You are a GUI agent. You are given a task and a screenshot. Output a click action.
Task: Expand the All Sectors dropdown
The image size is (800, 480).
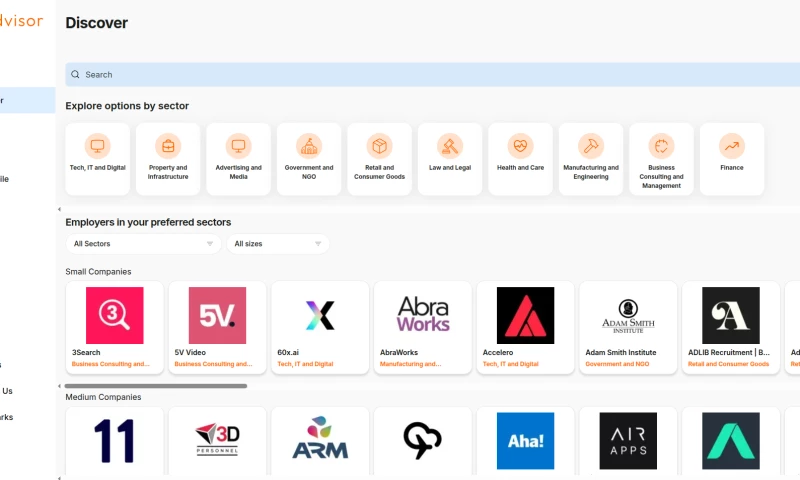pyautogui.click(x=143, y=244)
